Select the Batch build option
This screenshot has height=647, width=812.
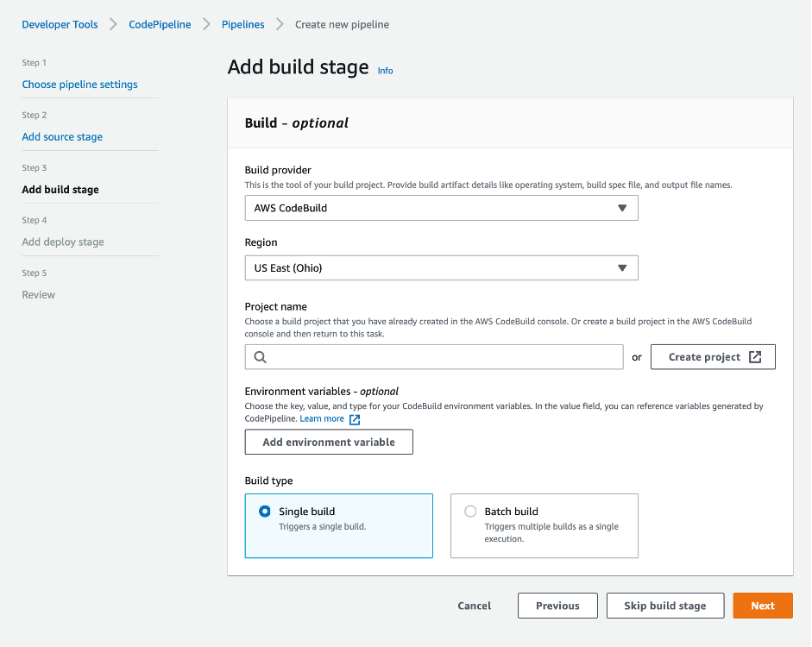(470, 511)
